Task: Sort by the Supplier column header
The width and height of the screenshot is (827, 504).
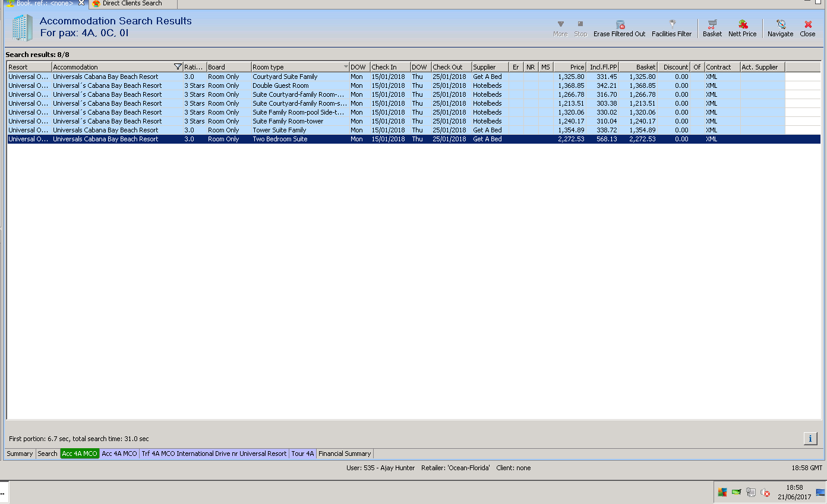Action: [x=490, y=67]
